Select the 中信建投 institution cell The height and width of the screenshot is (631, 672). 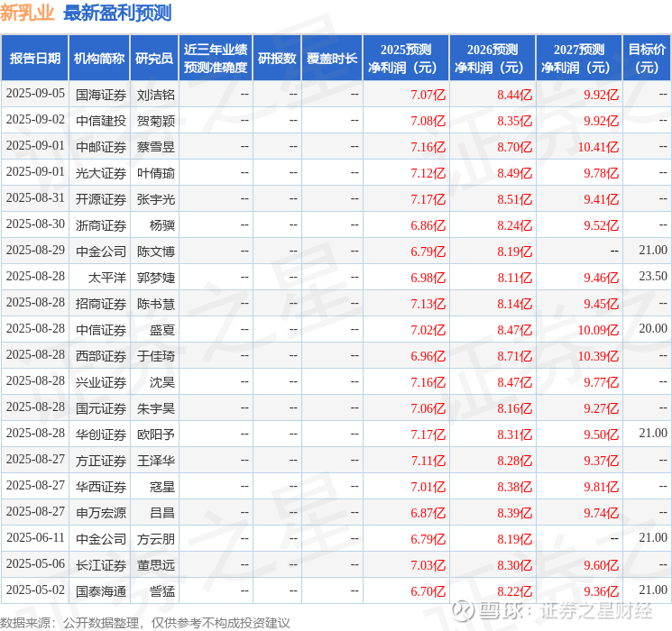click(101, 121)
